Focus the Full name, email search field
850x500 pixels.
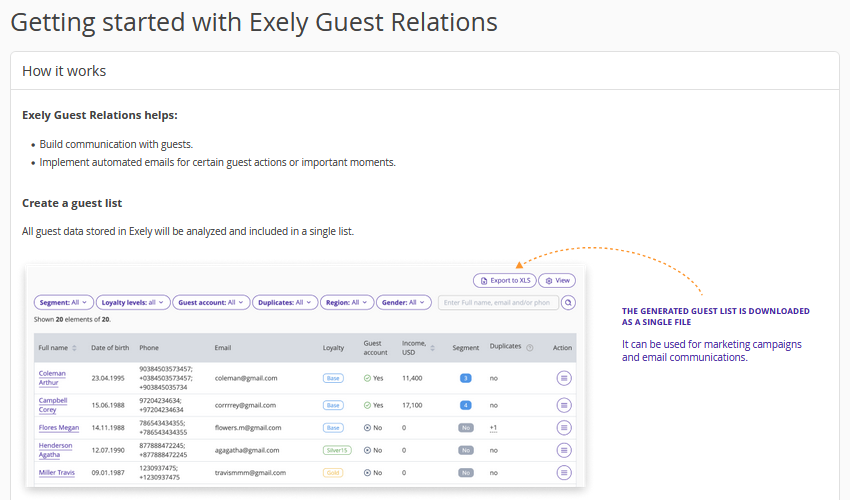497,302
